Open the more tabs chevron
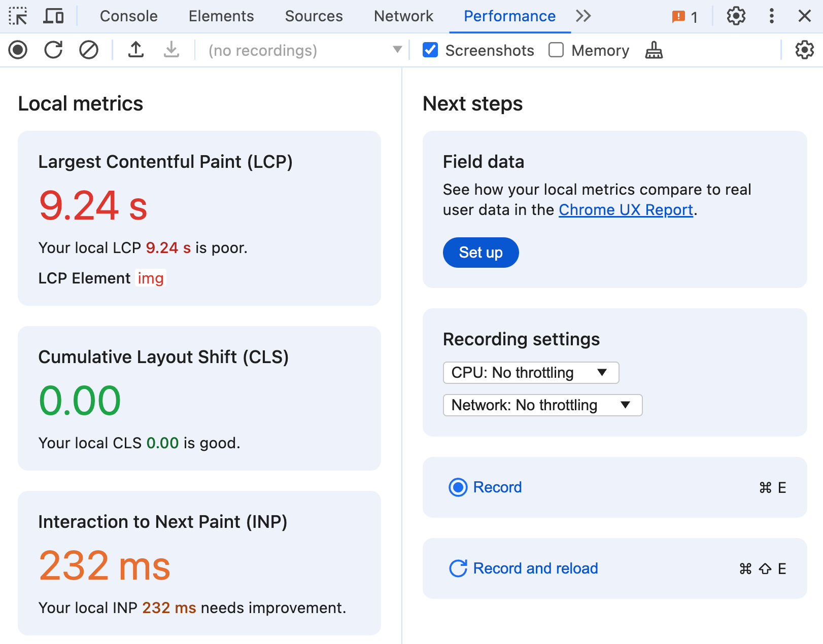 click(x=583, y=16)
